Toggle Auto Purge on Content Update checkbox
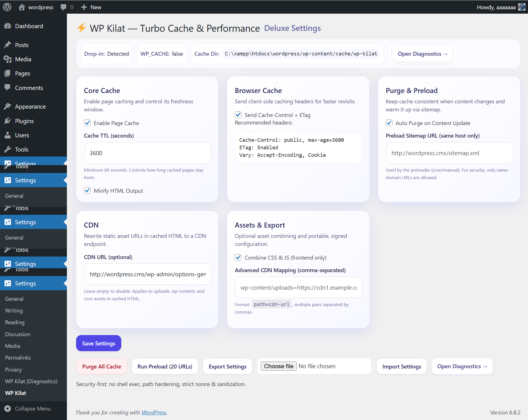This screenshot has width=528, height=420. pyautogui.click(x=389, y=123)
